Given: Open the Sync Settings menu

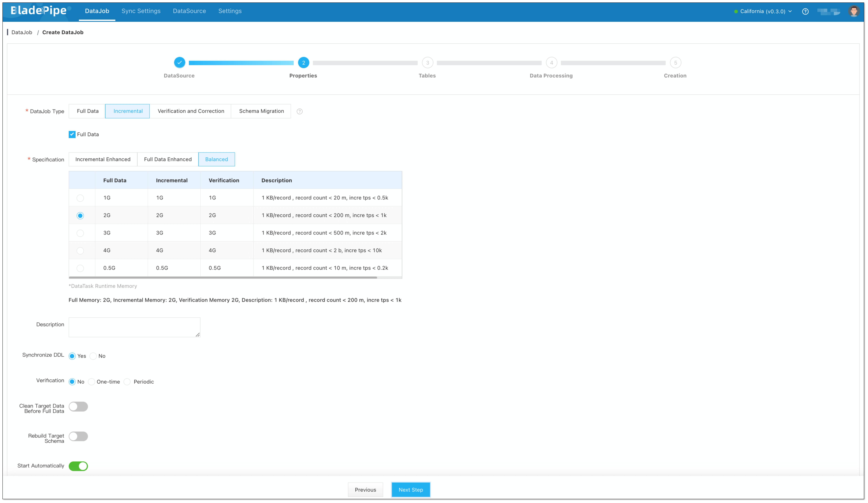Looking at the screenshot, I should [141, 11].
